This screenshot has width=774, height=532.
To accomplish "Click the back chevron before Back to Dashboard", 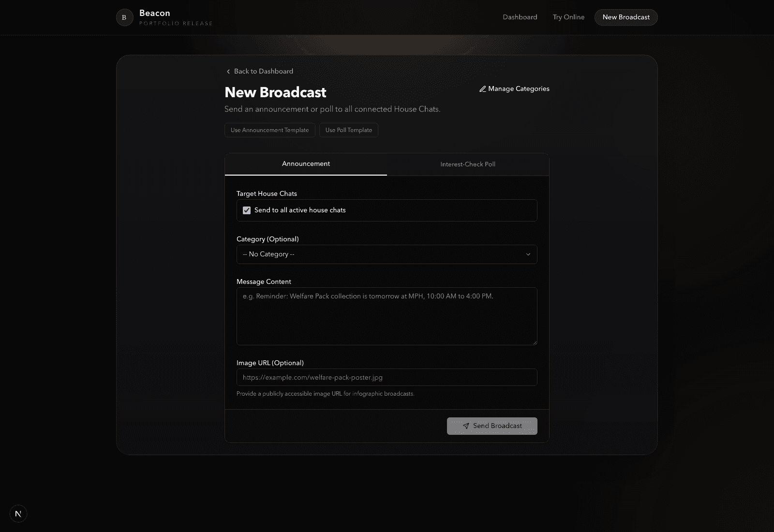I will tap(228, 71).
